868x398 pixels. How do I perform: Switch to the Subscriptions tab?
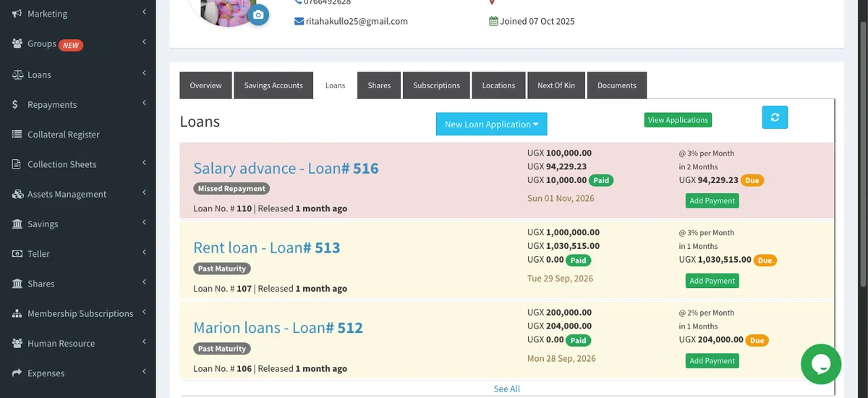[436, 85]
